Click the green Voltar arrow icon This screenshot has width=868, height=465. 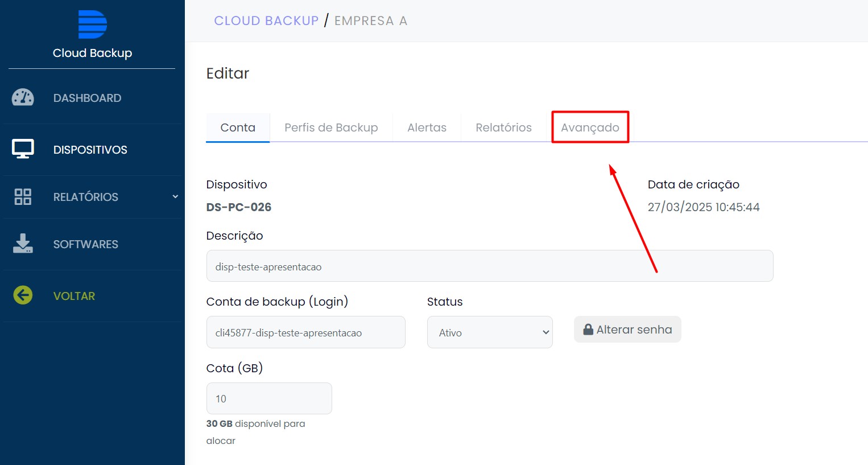click(x=23, y=295)
